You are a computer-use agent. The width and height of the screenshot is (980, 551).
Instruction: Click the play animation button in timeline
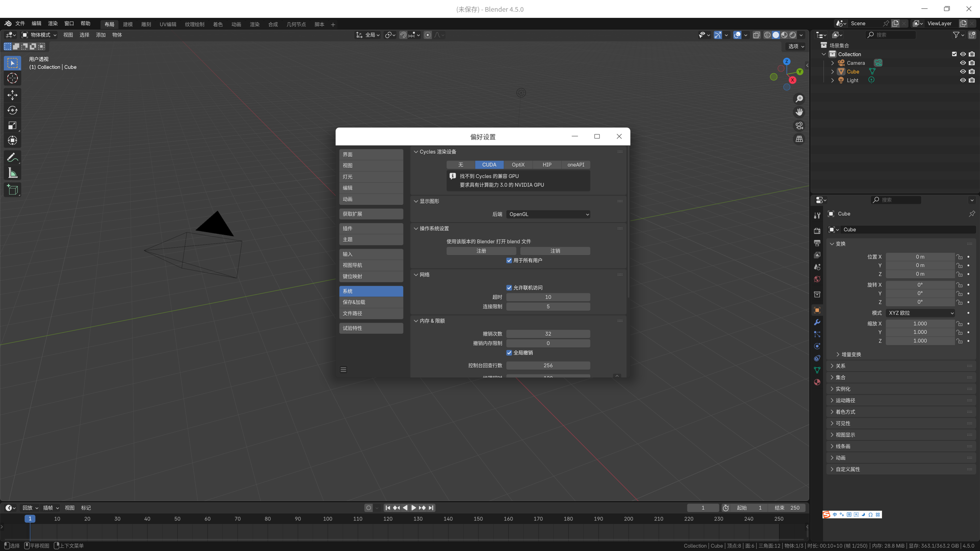coord(414,508)
